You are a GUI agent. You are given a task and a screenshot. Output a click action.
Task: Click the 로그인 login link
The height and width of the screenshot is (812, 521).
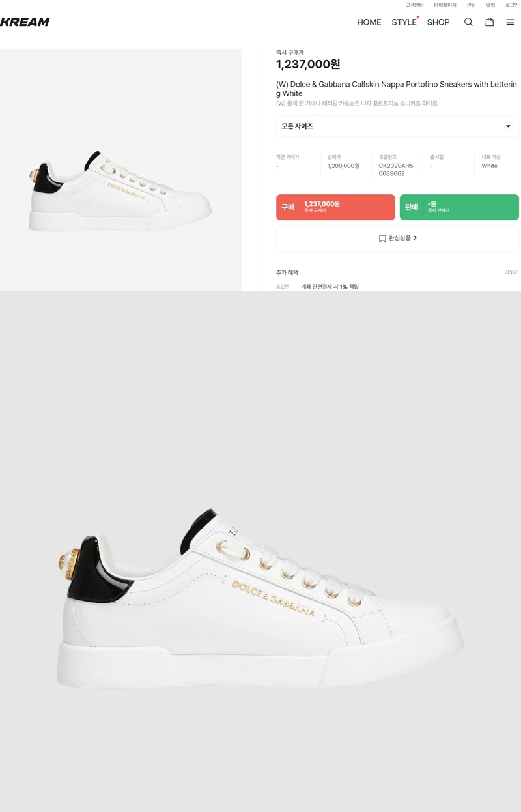[x=512, y=5]
